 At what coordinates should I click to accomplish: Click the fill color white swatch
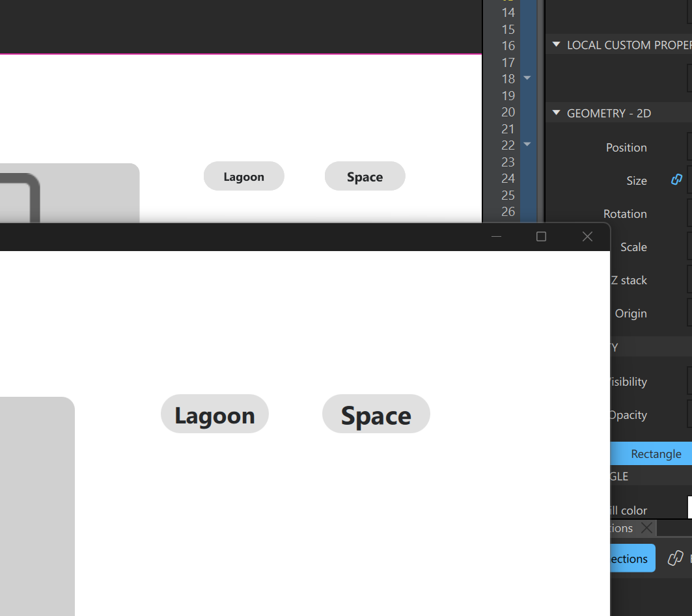pyautogui.click(x=690, y=507)
